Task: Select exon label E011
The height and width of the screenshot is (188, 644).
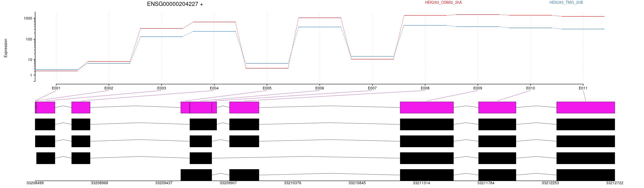Action: point(583,88)
